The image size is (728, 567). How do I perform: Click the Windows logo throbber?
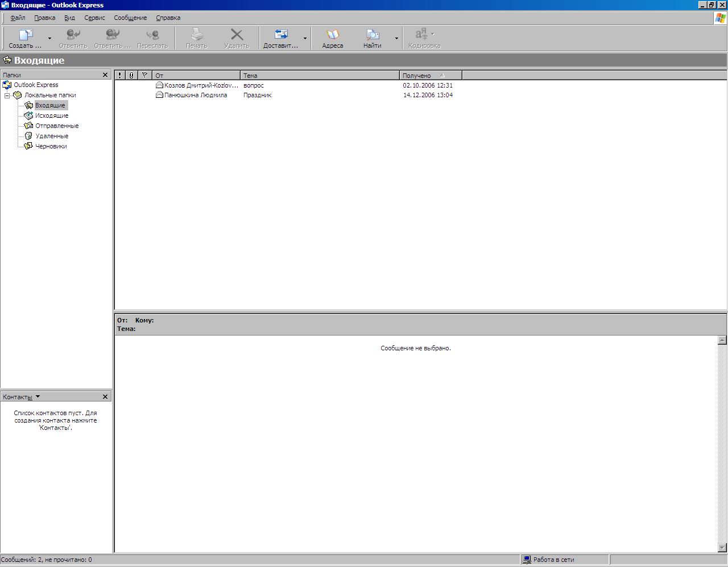(x=720, y=18)
